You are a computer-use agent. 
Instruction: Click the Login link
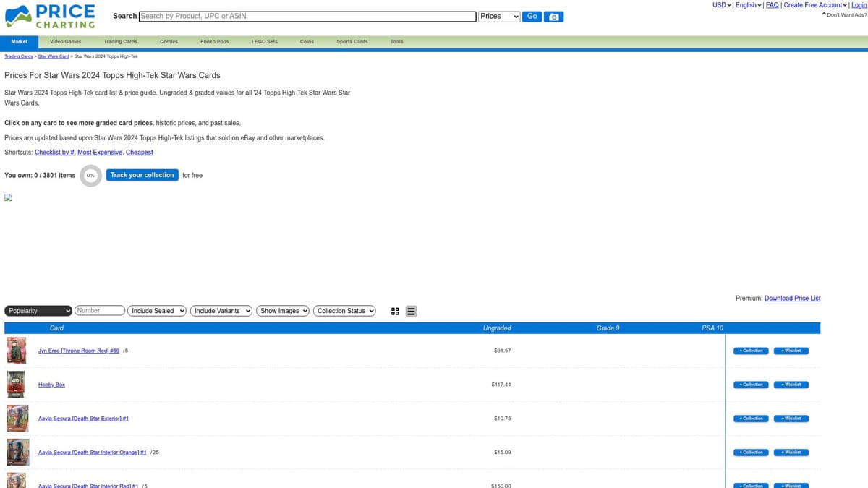(859, 5)
